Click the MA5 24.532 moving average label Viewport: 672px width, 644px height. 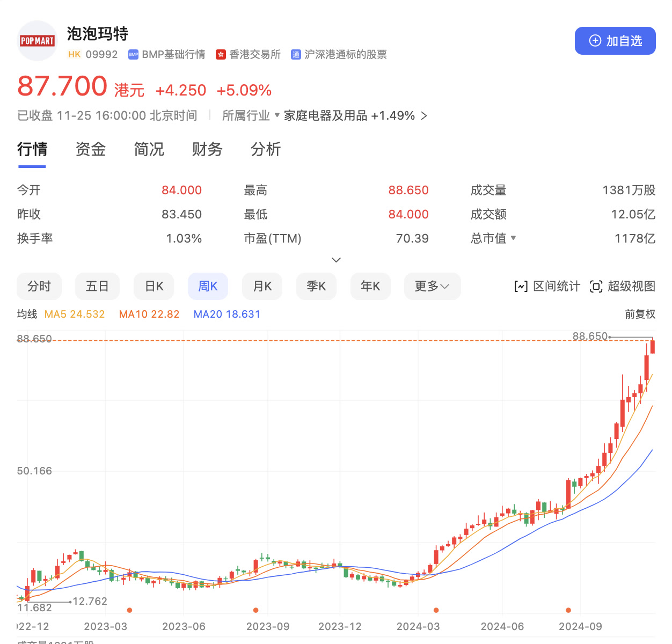point(75,314)
